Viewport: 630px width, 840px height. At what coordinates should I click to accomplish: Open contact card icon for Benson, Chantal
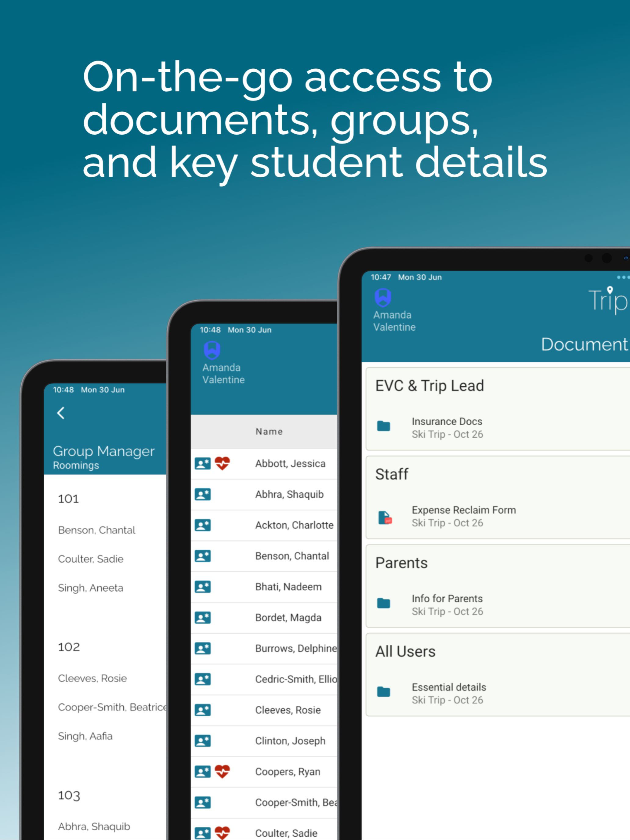(x=203, y=556)
